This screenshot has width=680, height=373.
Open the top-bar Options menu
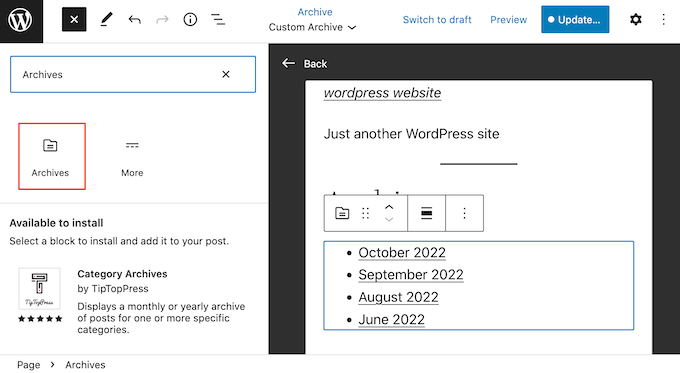coord(663,20)
